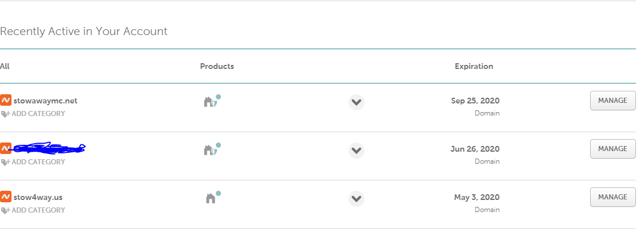Click the house product icon for stow4way.us
644x231 pixels.
(210, 198)
